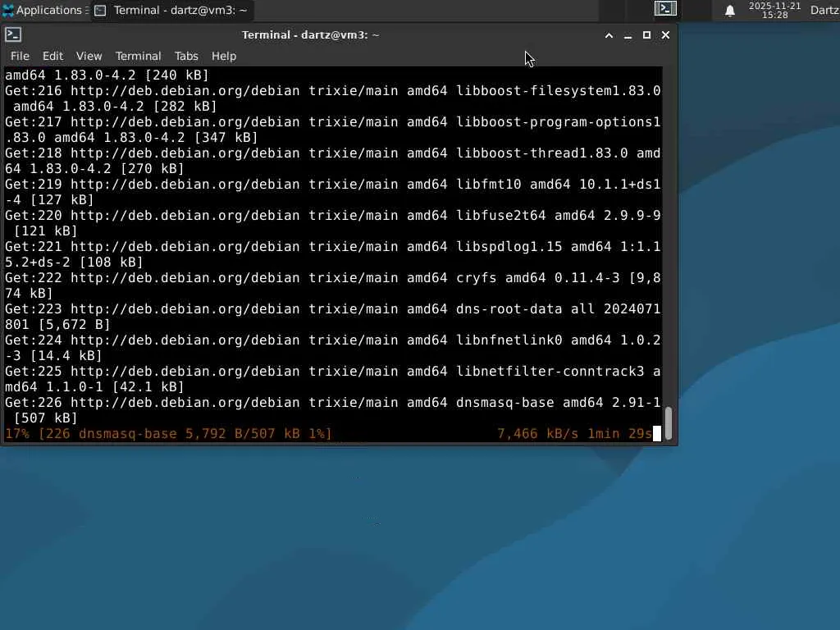Open the Help menu

pos(224,56)
